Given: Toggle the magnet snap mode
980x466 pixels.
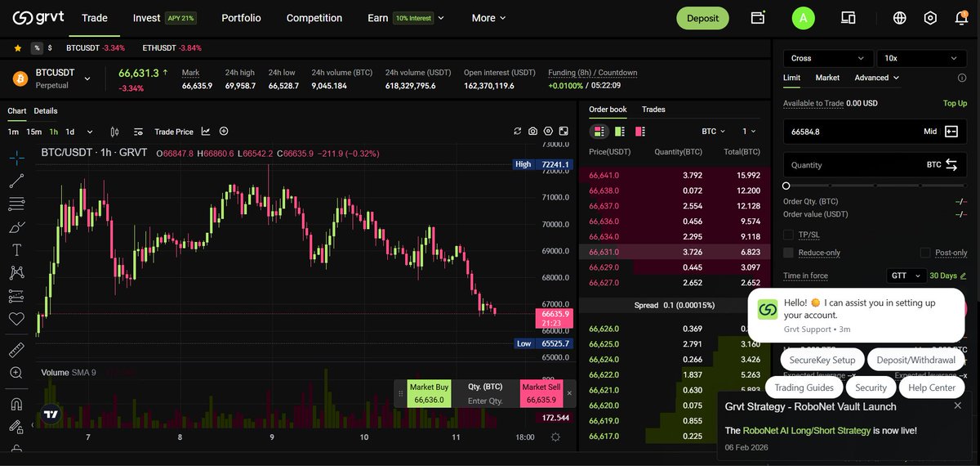Looking at the screenshot, I should click(x=16, y=404).
